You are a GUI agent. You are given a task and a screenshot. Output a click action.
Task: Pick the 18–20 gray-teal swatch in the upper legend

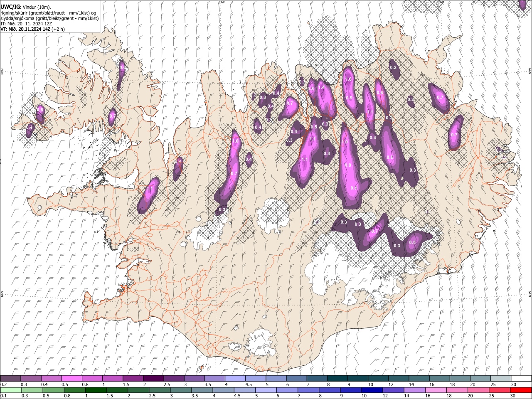point(460,378)
